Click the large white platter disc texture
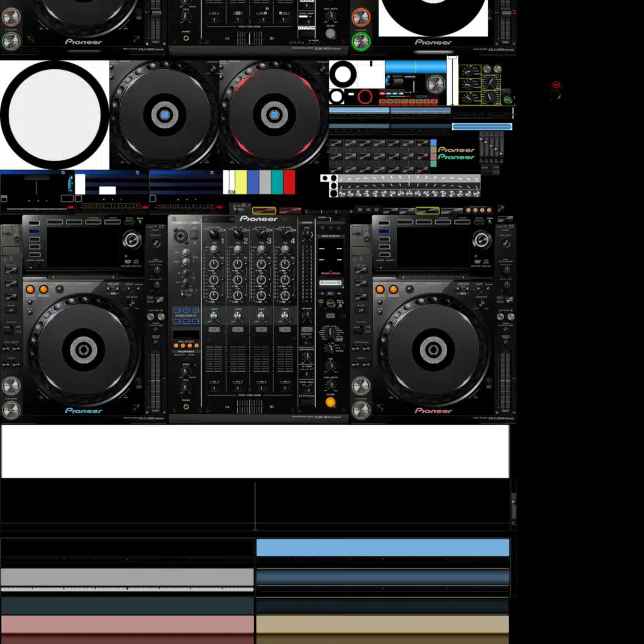The image size is (644, 644). point(54,115)
